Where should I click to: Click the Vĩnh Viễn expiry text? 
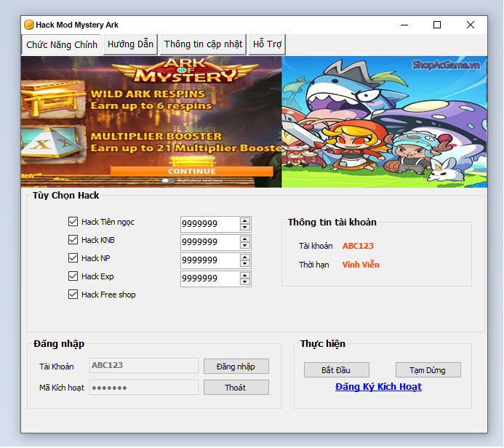361,265
